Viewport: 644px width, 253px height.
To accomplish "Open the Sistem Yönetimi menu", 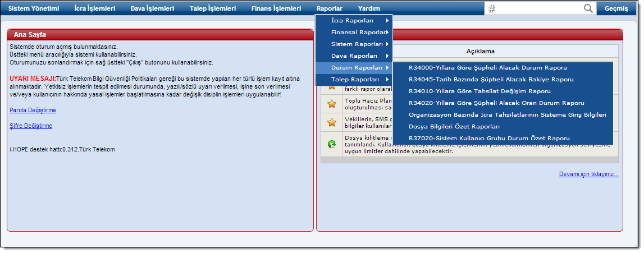I will 34,8.
